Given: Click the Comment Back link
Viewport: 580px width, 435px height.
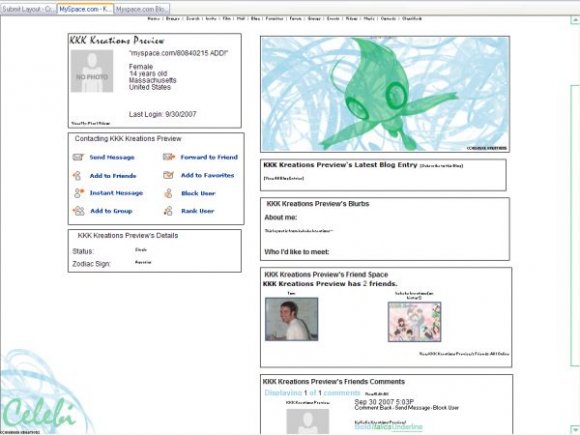Looking at the screenshot, I should tap(373, 408).
